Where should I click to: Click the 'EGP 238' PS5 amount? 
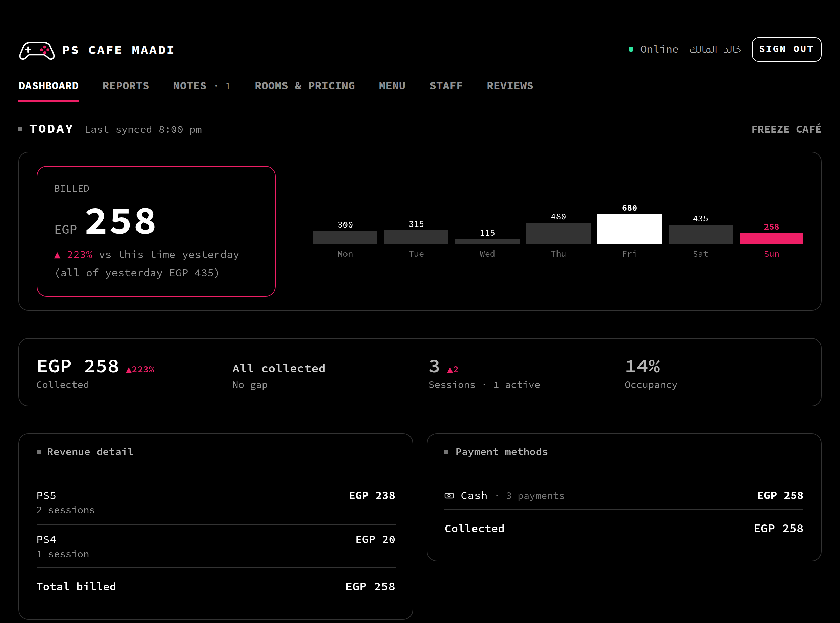[372, 496]
